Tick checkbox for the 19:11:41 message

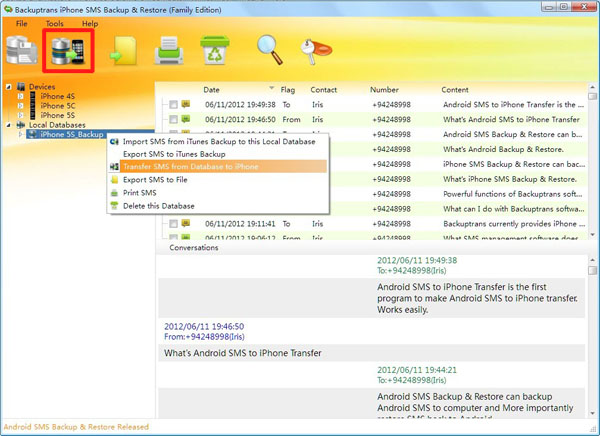(x=173, y=224)
